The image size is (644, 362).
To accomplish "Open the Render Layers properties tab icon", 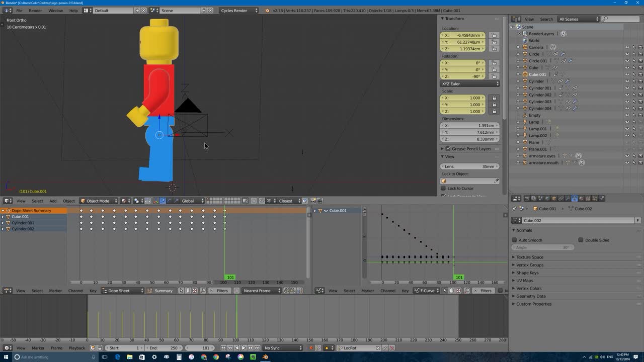I will click(534, 199).
